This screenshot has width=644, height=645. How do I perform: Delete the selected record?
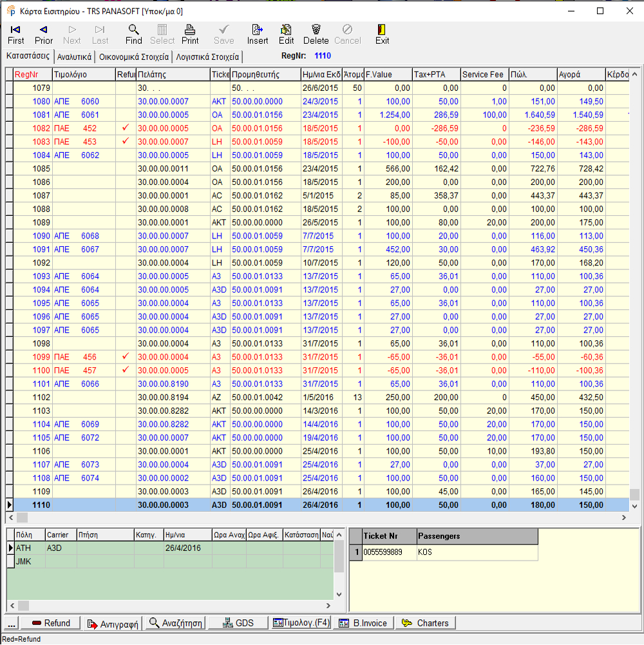click(316, 34)
